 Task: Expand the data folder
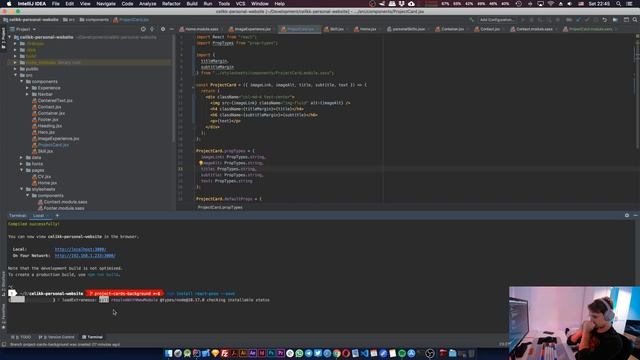(22, 158)
